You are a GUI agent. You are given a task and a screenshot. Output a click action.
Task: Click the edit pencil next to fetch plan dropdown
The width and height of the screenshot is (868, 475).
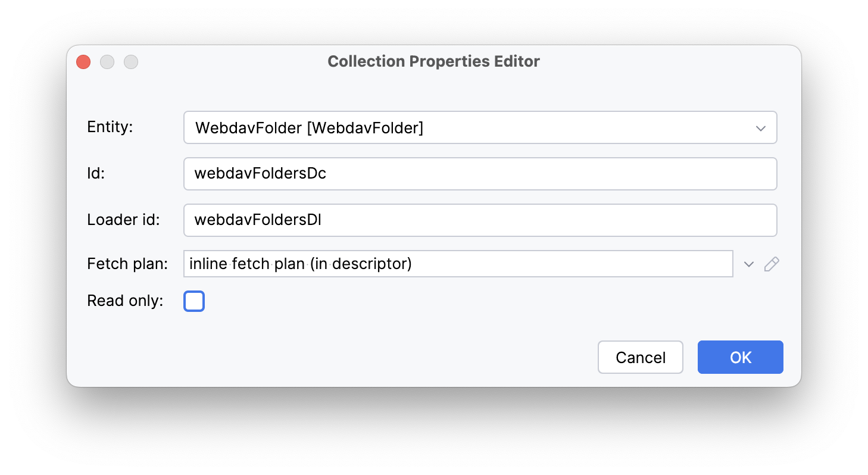[x=772, y=264]
